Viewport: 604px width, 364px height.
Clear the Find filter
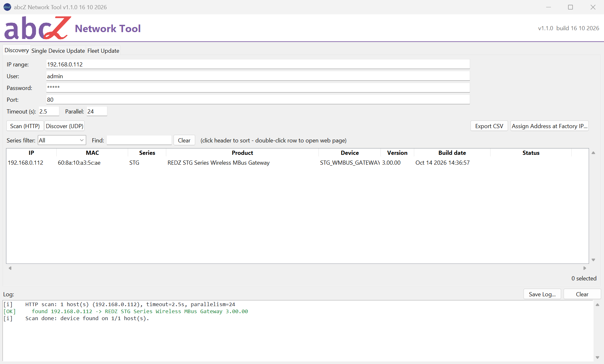click(184, 140)
